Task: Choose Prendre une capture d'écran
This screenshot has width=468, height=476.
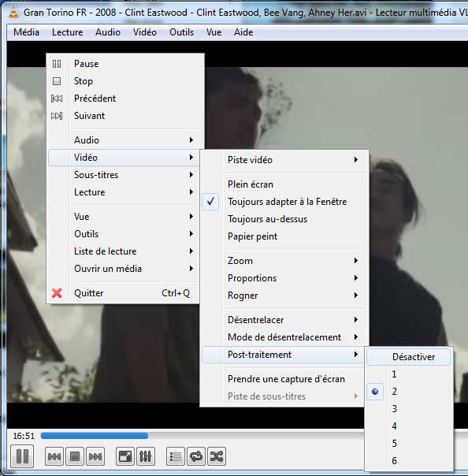Action: pyautogui.click(x=284, y=379)
